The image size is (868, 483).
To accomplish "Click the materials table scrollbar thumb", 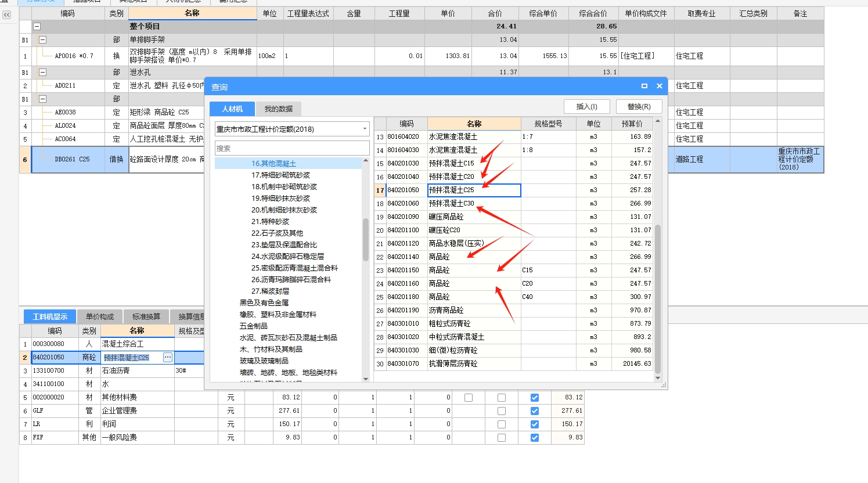I will [x=658, y=298].
